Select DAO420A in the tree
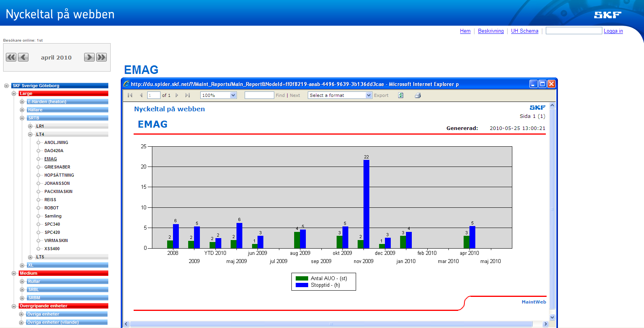This screenshot has width=644, height=328. tap(54, 151)
